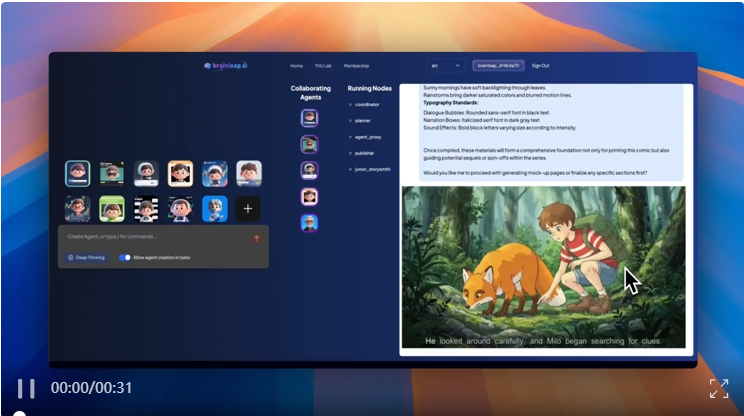This screenshot has height=416, width=744.
Task: Click the 'Typography Standards:' bold text
Action: coord(451,102)
